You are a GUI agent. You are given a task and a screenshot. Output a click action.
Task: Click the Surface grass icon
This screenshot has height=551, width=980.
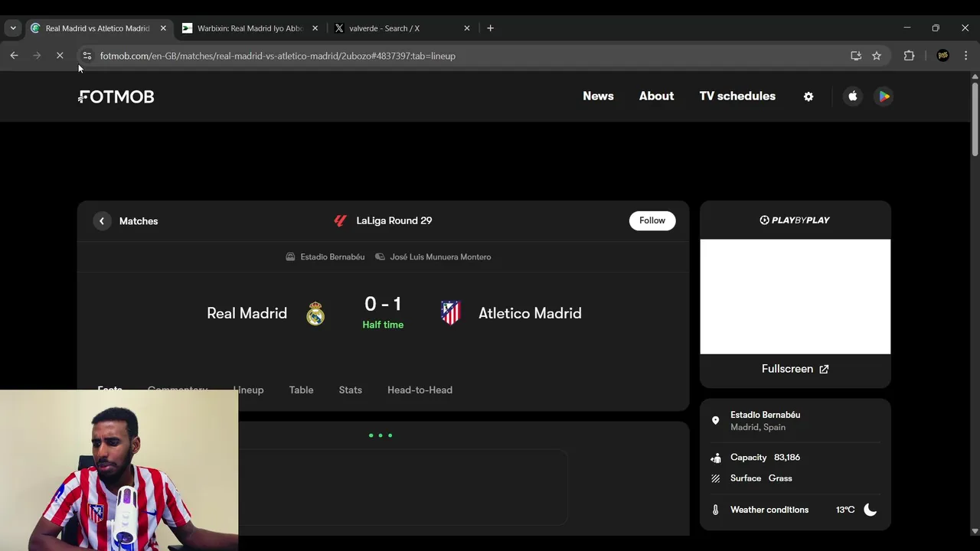click(x=716, y=478)
